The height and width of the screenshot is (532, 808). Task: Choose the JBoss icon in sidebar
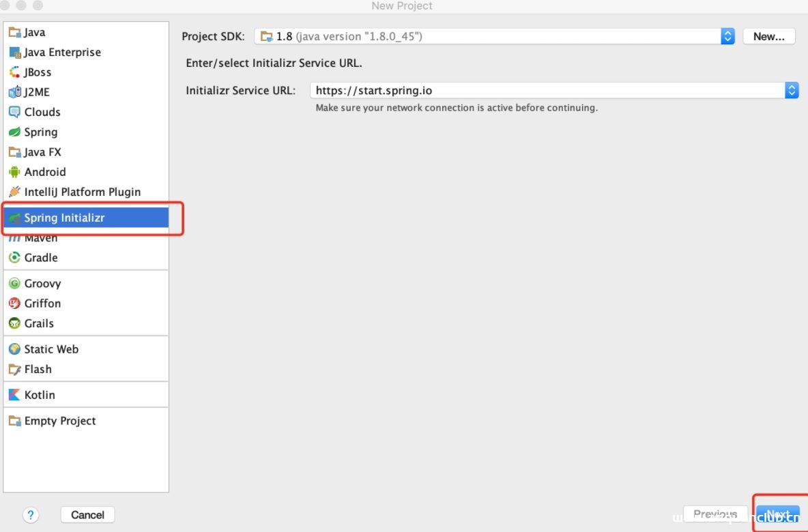point(14,72)
